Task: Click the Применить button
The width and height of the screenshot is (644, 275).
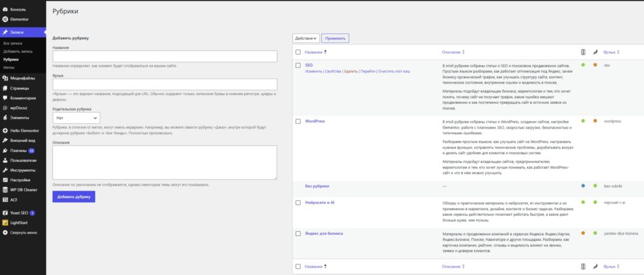Action: 335,38
